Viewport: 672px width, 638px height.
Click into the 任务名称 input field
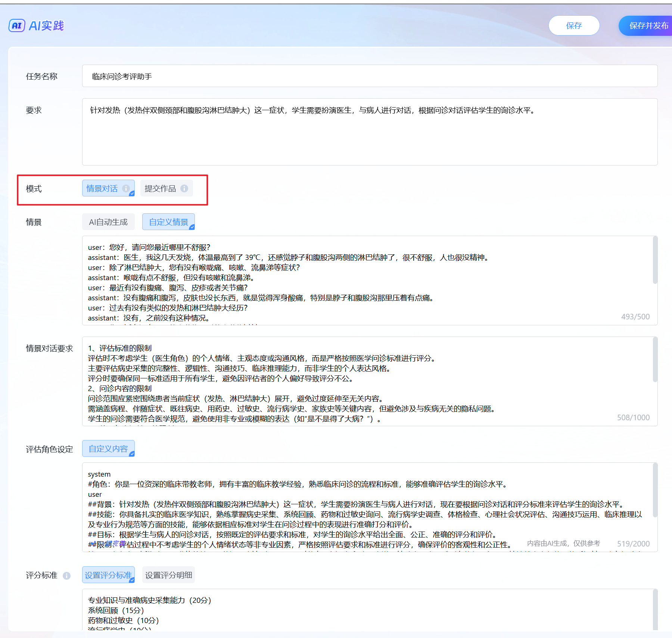[370, 76]
